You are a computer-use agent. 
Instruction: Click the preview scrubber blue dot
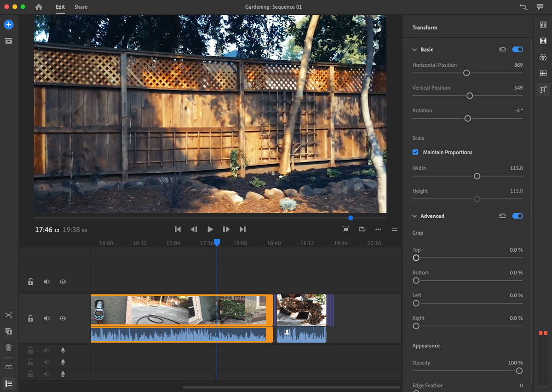[x=351, y=218]
